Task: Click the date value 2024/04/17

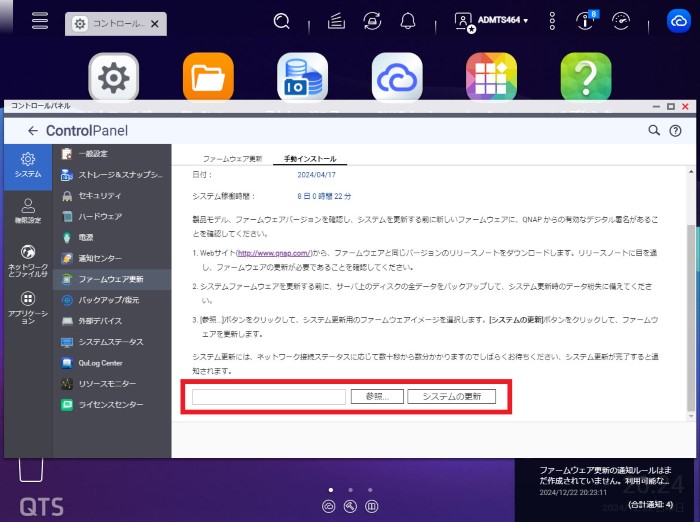Action: click(x=316, y=175)
